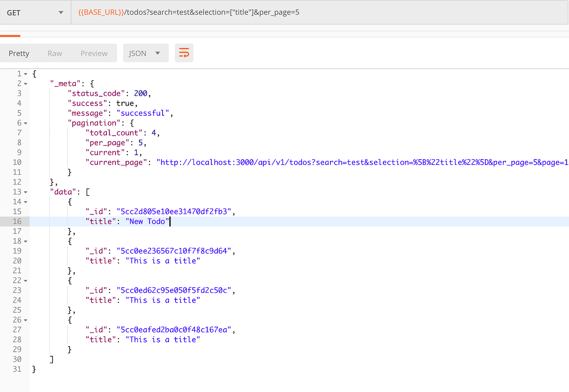The width and height of the screenshot is (569, 392).
Task: Collapse the first todo object at line 14
Action: pos(25,201)
